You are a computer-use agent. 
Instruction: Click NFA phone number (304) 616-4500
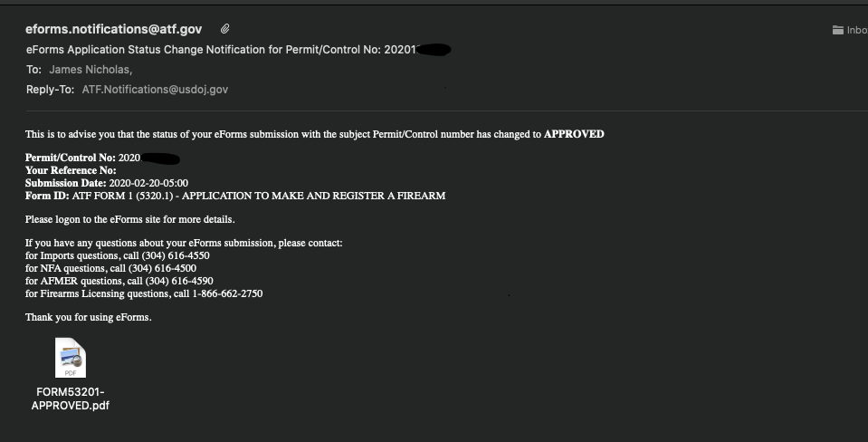[162, 269]
